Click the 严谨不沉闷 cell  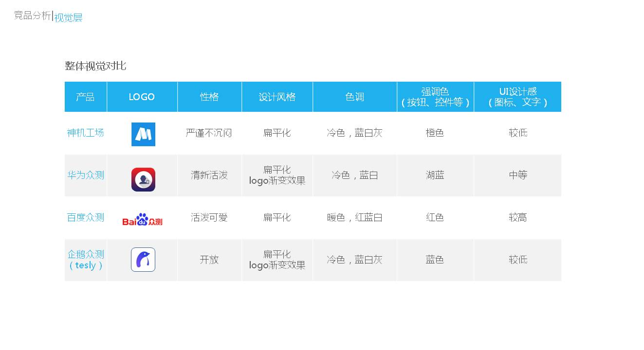coord(209,133)
